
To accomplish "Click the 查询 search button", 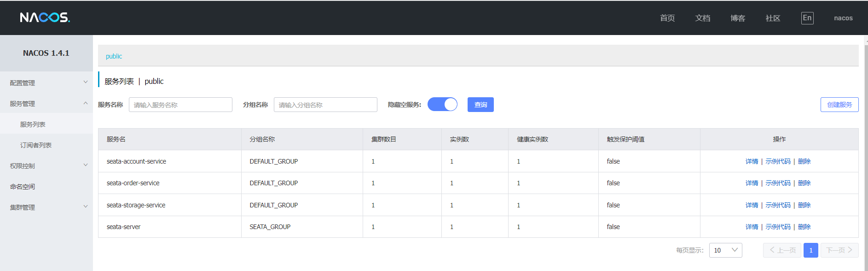I will click(480, 105).
